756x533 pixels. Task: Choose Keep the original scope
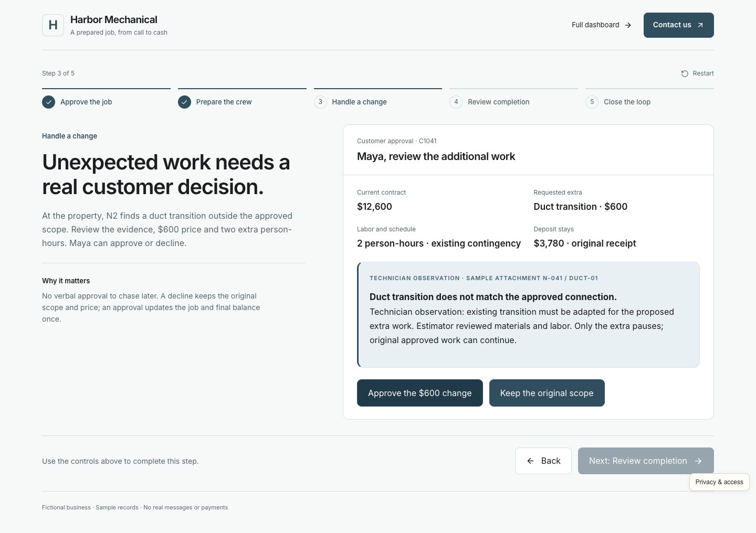pos(547,393)
